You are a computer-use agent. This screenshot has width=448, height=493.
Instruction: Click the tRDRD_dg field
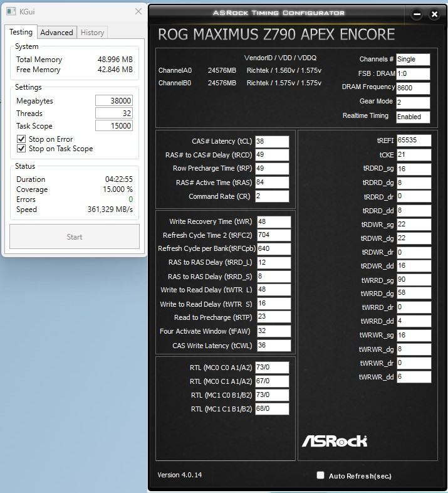[x=414, y=183]
